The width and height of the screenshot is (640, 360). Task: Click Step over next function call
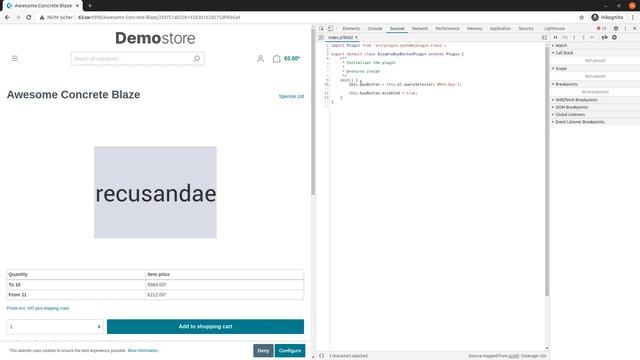point(565,37)
